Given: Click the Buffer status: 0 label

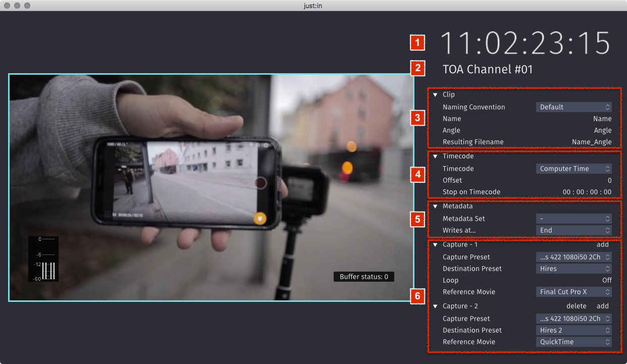Looking at the screenshot, I should (363, 277).
